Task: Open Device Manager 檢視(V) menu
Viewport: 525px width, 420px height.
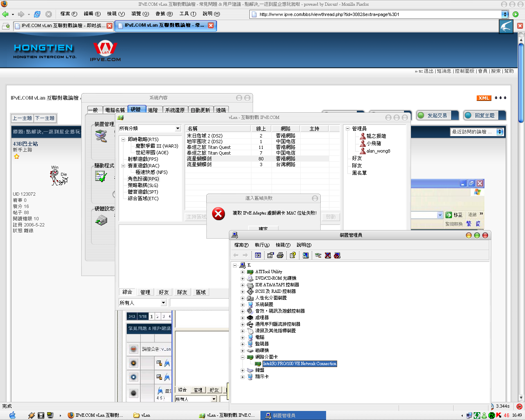Action: tap(283, 245)
